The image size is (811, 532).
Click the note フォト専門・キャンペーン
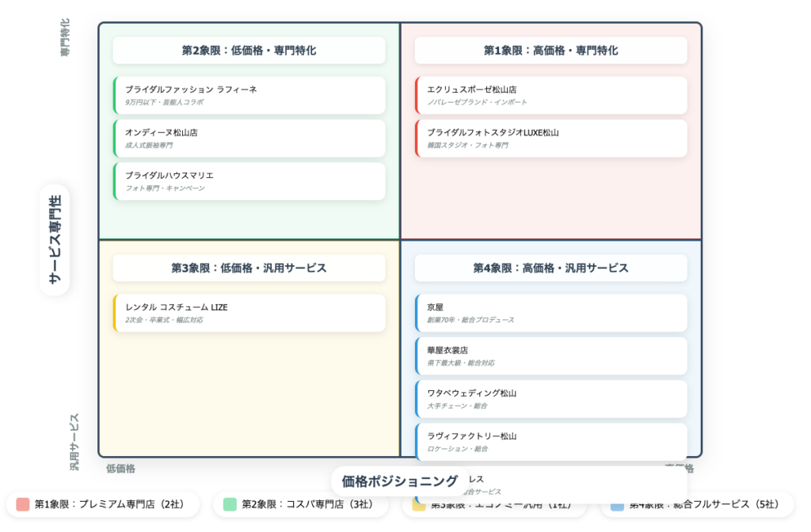coord(165,188)
